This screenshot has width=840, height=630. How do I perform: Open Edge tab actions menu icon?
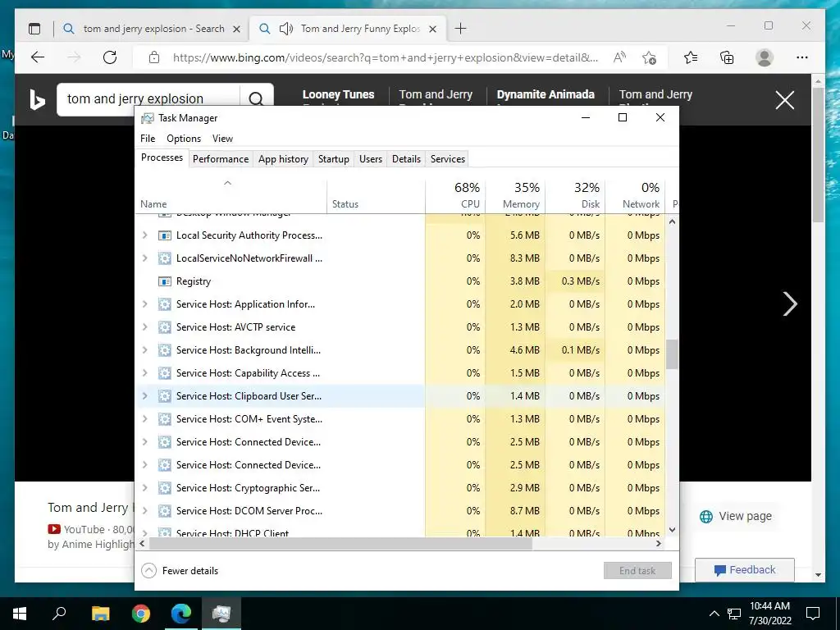(34, 29)
